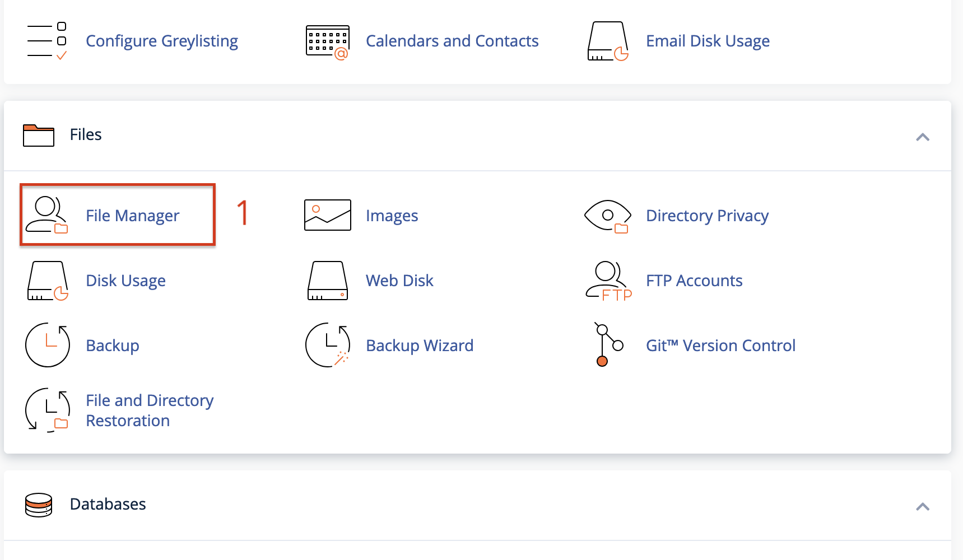Select the Disk Usage drive icon
Image resolution: width=963 pixels, height=560 pixels.
point(48,281)
